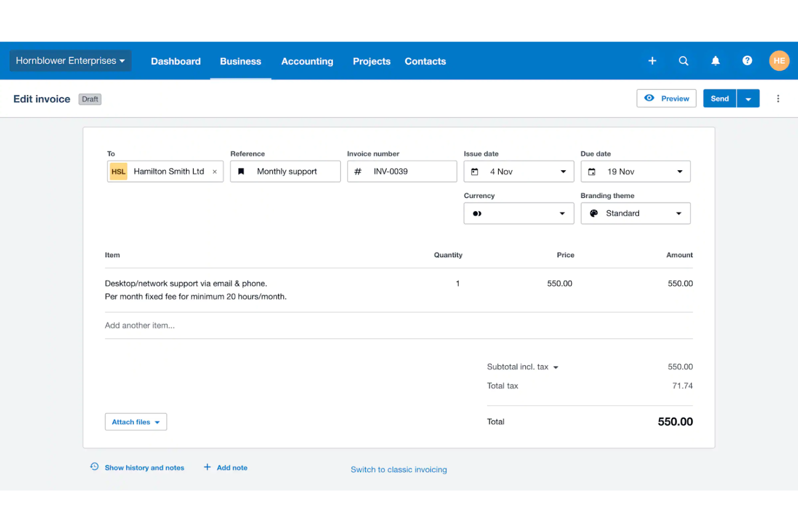Click the Preview button
Screen dimensions: 798x532
point(666,98)
